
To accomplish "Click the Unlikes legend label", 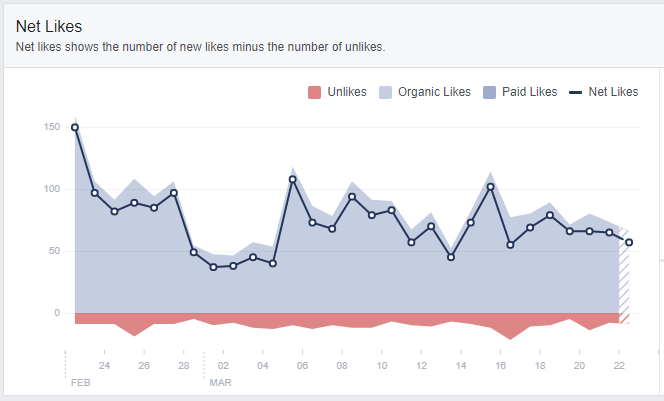I will point(347,92).
